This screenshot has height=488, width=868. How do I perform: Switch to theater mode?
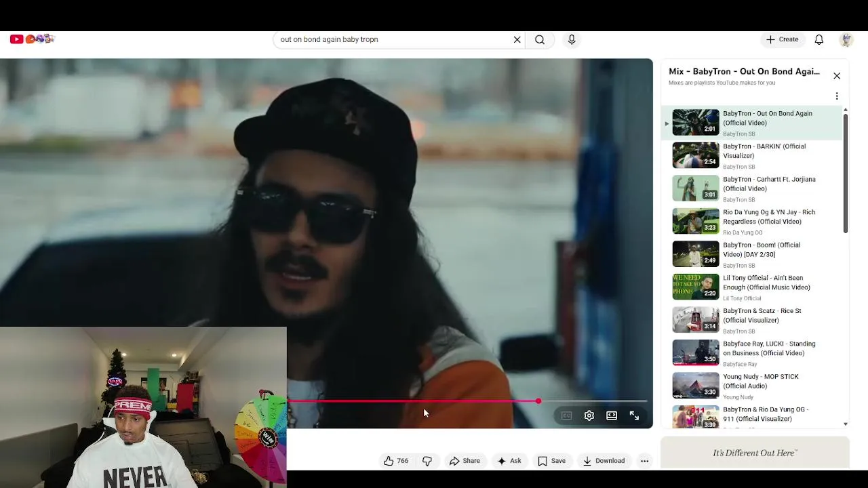[x=612, y=415]
